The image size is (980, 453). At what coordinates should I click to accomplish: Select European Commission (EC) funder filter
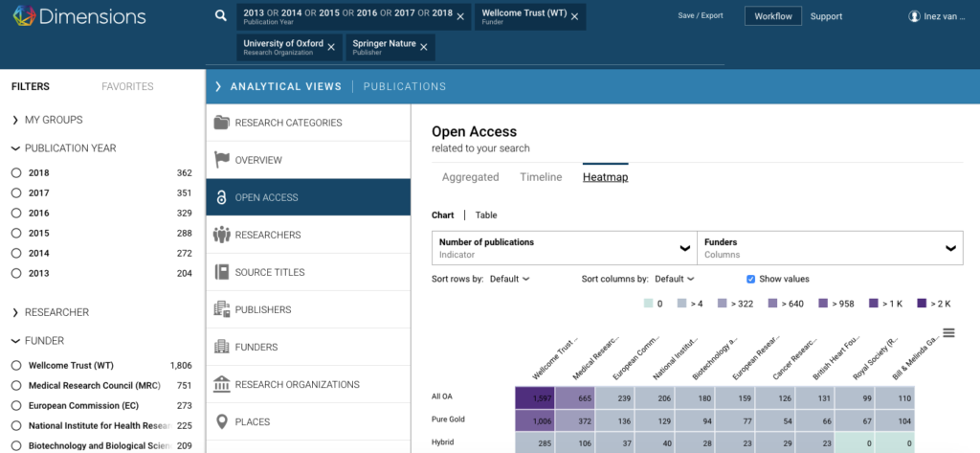16,405
